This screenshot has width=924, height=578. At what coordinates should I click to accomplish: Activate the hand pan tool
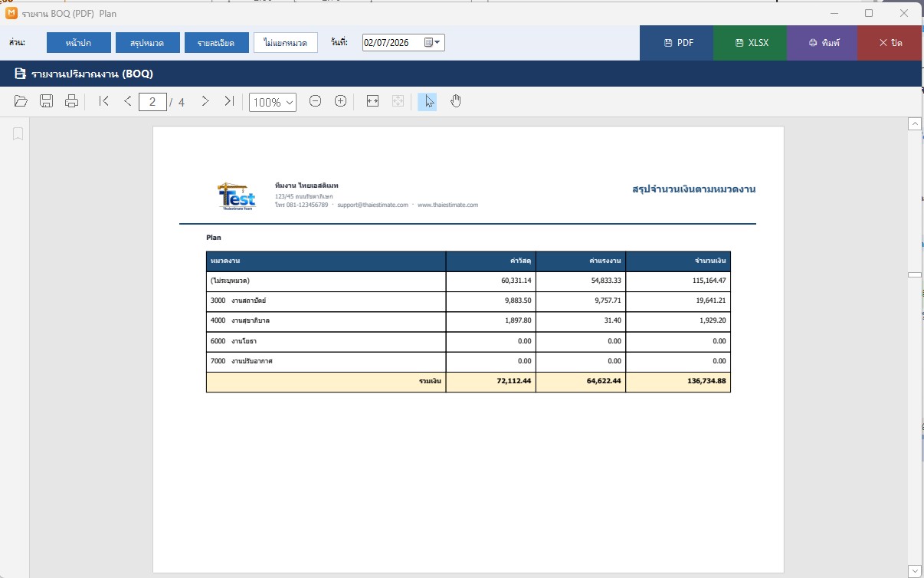(x=456, y=101)
